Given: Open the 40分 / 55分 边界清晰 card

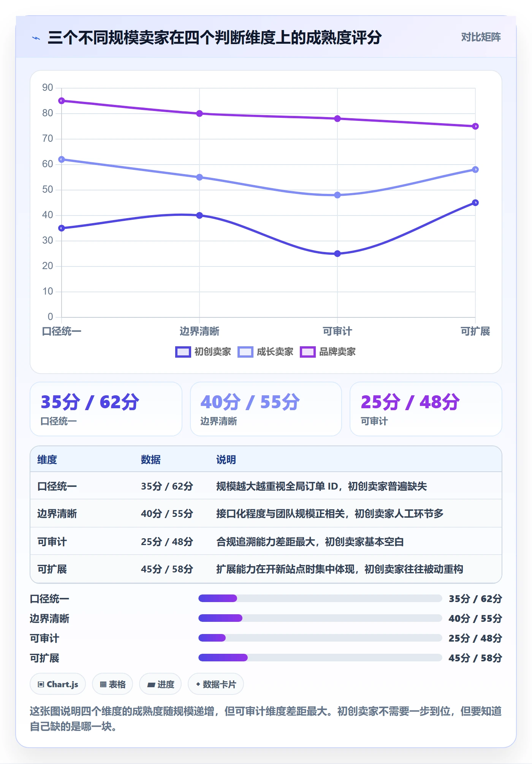Looking at the screenshot, I should tap(266, 409).
